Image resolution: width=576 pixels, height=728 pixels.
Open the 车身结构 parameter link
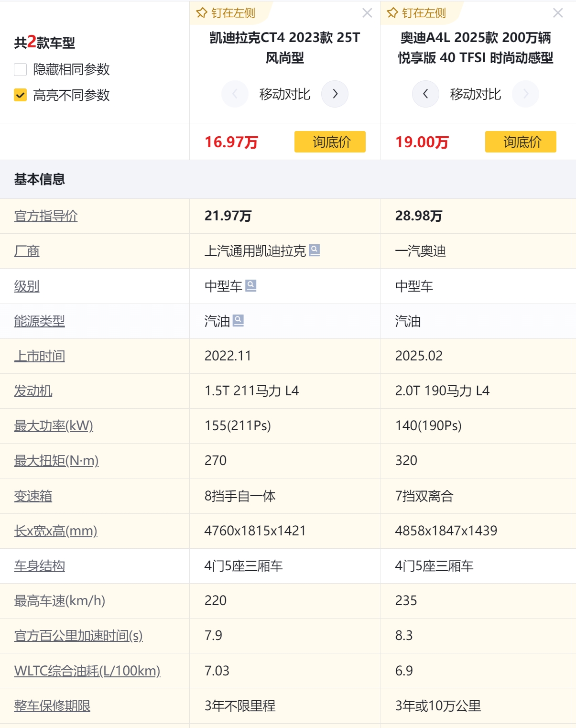(x=40, y=566)
